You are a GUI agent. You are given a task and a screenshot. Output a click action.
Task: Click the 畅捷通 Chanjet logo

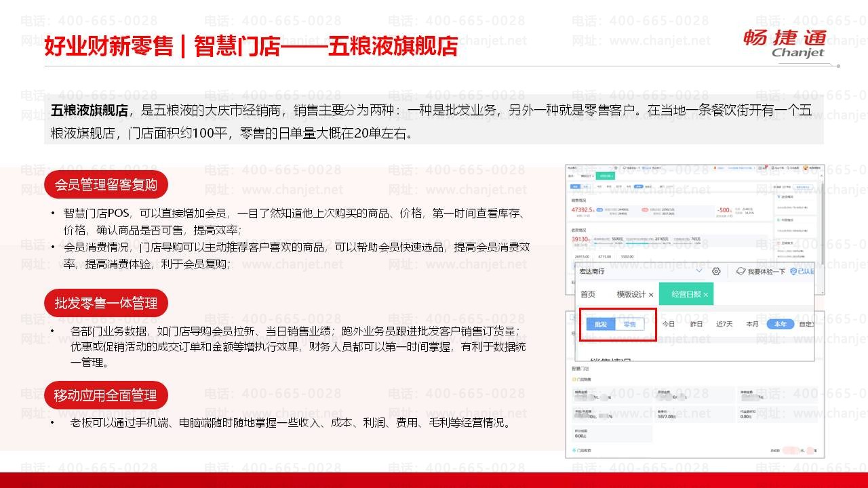point(784,43)
